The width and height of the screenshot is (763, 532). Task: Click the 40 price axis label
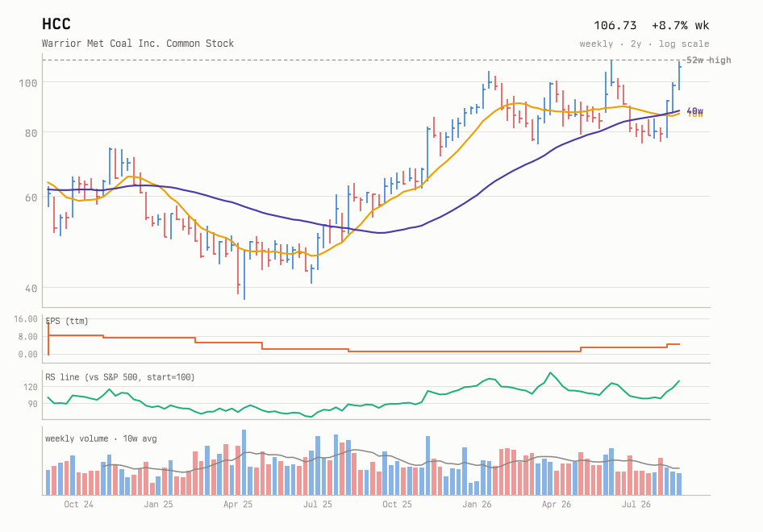[x=31, y=289]
